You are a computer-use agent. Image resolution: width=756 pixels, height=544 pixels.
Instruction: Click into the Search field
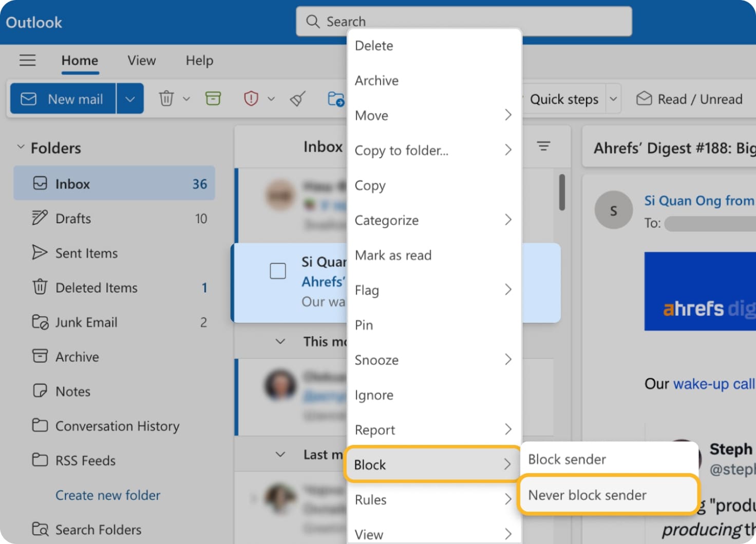pos(464,22)
